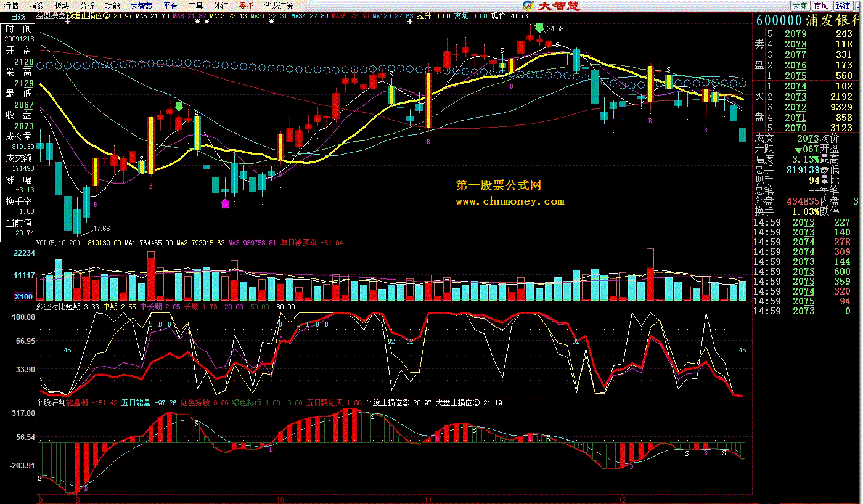Click the 日线 period label
863x504 pixels.
(18, 17)
